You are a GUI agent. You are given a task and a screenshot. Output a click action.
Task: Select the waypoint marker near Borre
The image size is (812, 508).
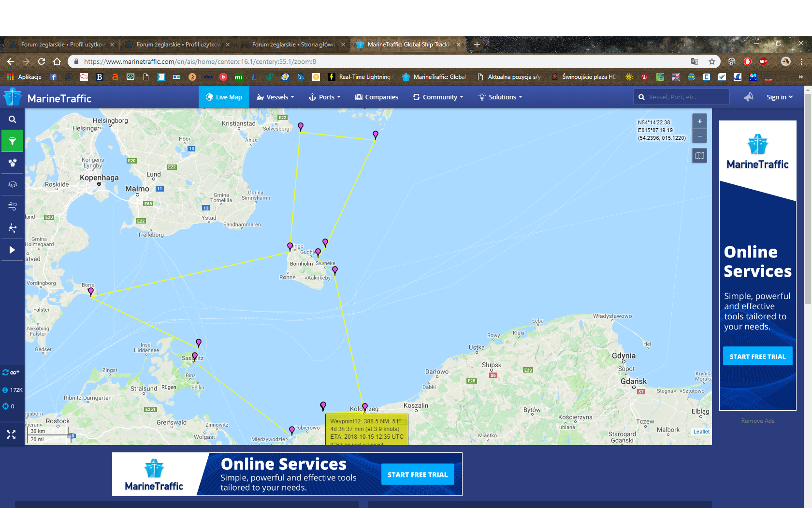tap(91, 291)
